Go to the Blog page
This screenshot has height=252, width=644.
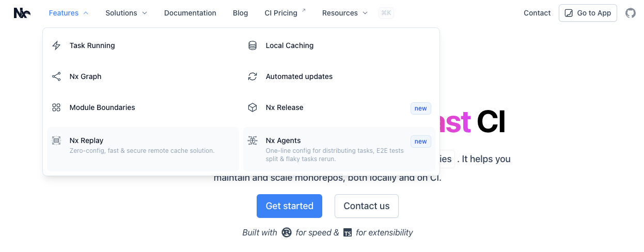[x=240, y=13]
